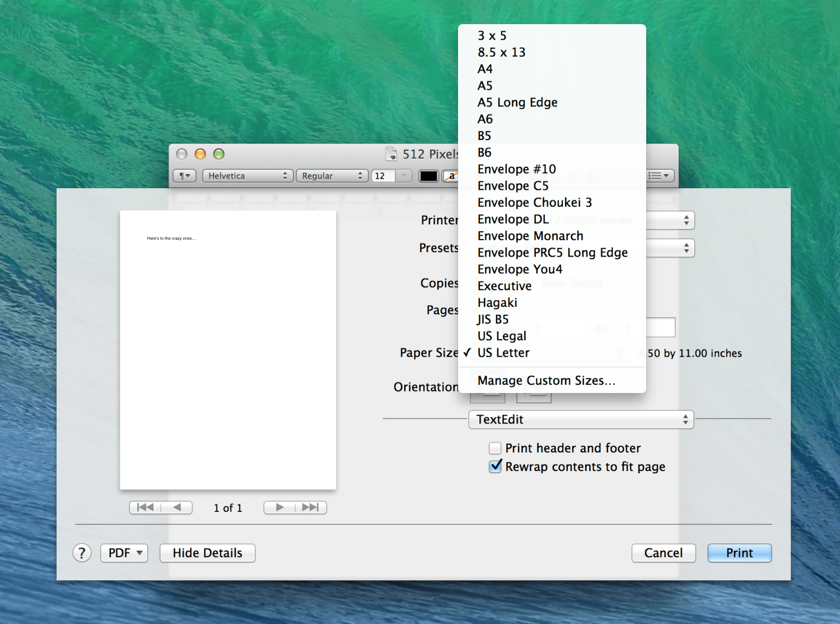Screen dimensions: 840x624
Task: Open the help question mark button
Action: pos(82,553)
